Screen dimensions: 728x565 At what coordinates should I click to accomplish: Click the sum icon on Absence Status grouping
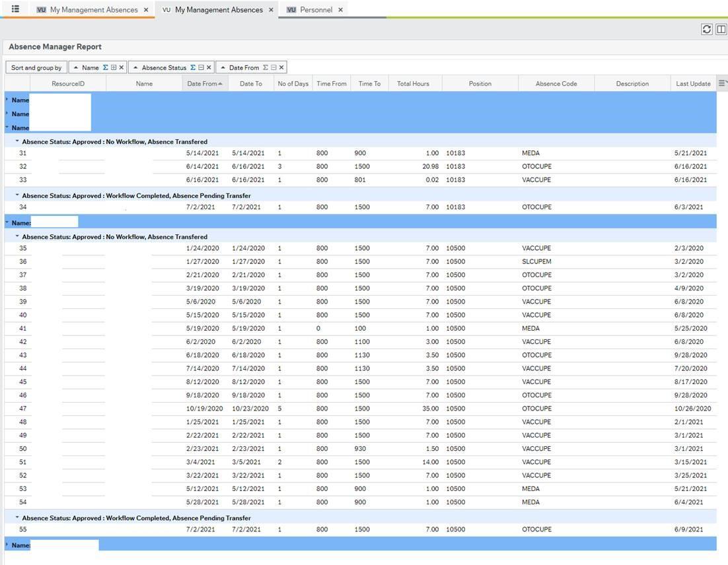pyautogui.click(x=193, y=67)
